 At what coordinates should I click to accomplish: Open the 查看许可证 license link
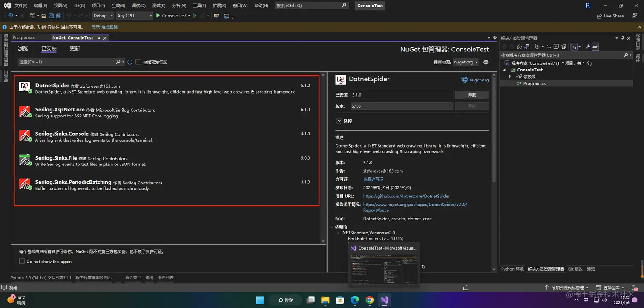(373, 180)
